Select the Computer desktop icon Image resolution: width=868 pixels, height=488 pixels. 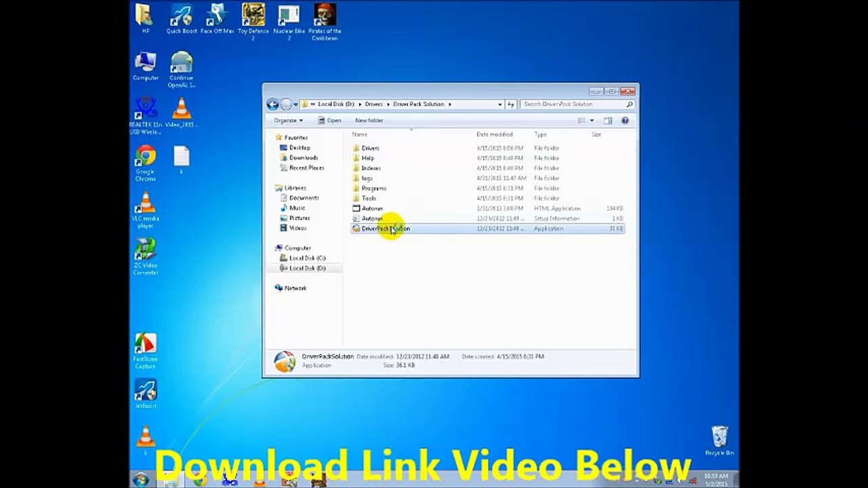point(145,66)
